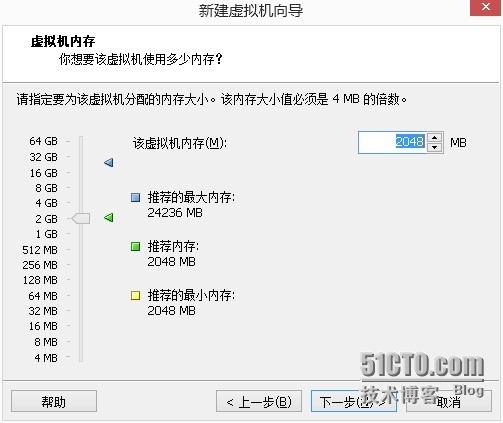503x423 pixels.
Task: Click the 128 MB slider label
Action: (x=40, y=280)
